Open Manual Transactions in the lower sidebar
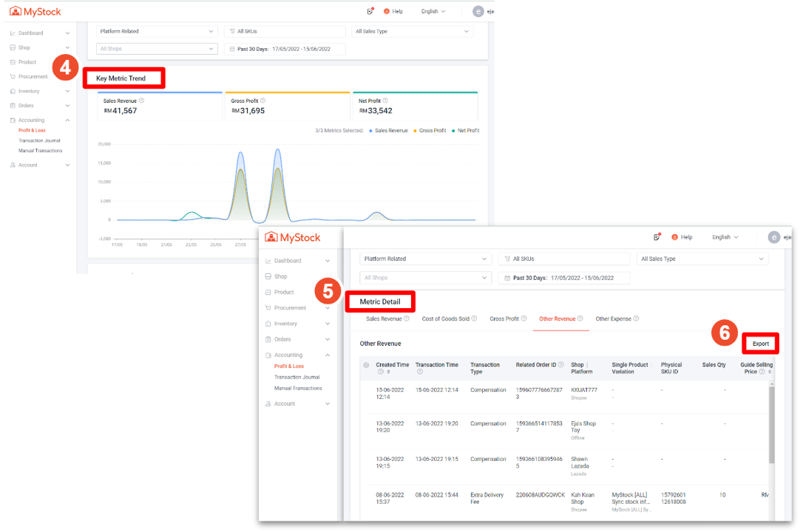Viewport: 803px width, 532px height. [298, 389]
